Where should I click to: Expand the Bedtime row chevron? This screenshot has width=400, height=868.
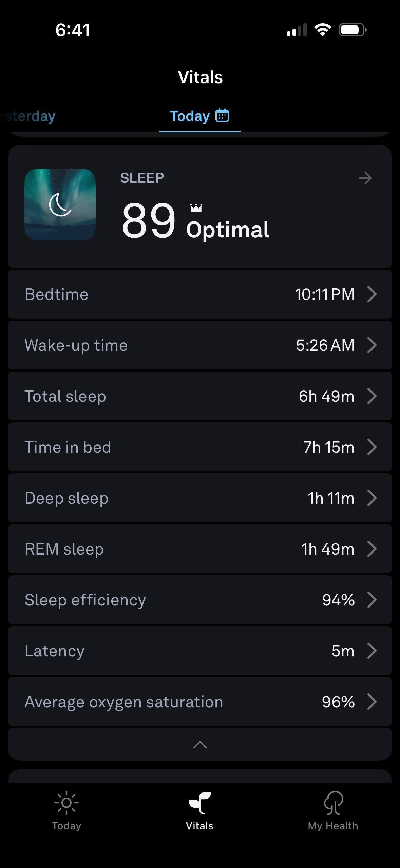372,294
